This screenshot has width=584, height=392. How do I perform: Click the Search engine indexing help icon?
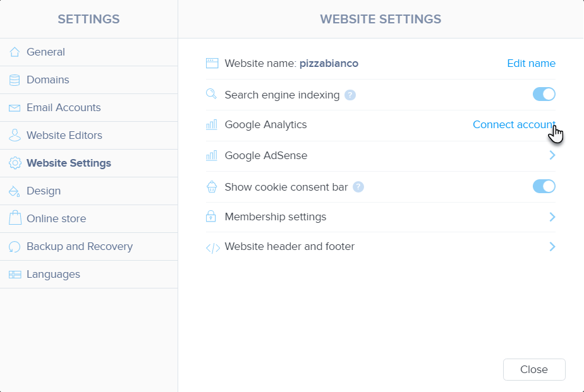(x=350, y=95)
